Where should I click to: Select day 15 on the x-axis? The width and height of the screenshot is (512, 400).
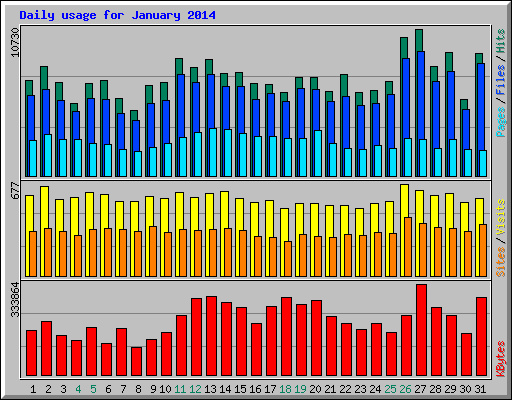[240, 389]
